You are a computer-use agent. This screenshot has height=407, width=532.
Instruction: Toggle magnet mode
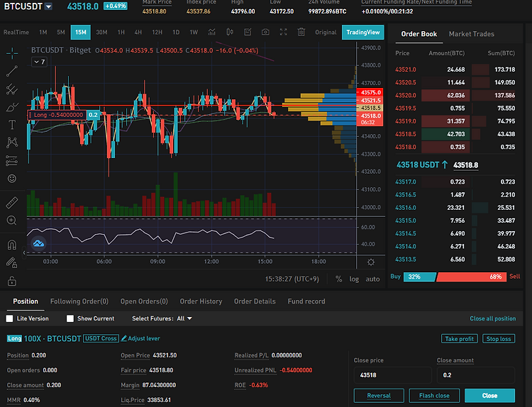point(12,245)
